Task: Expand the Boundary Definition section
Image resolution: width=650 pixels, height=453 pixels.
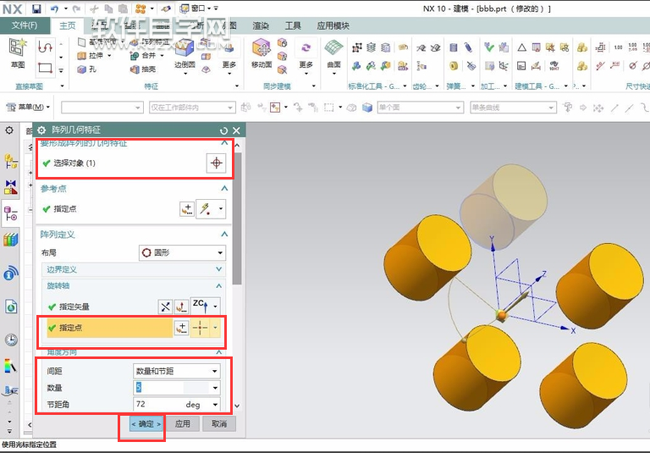Action: coord(219,270)
